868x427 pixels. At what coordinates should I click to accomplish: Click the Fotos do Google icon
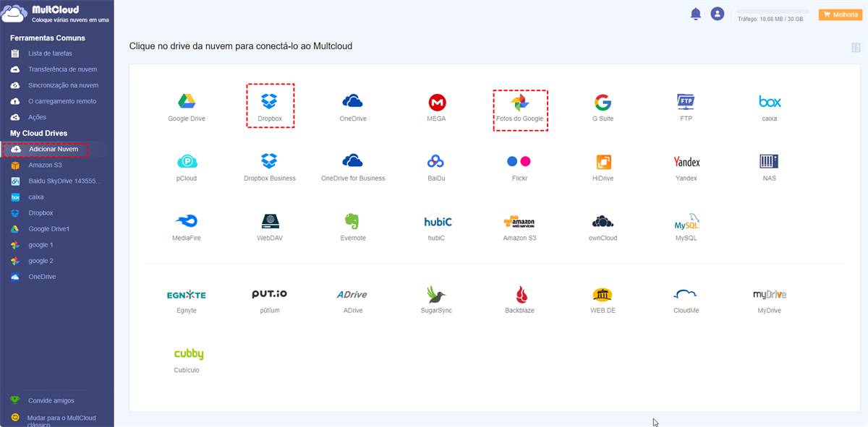coord(519,102)
